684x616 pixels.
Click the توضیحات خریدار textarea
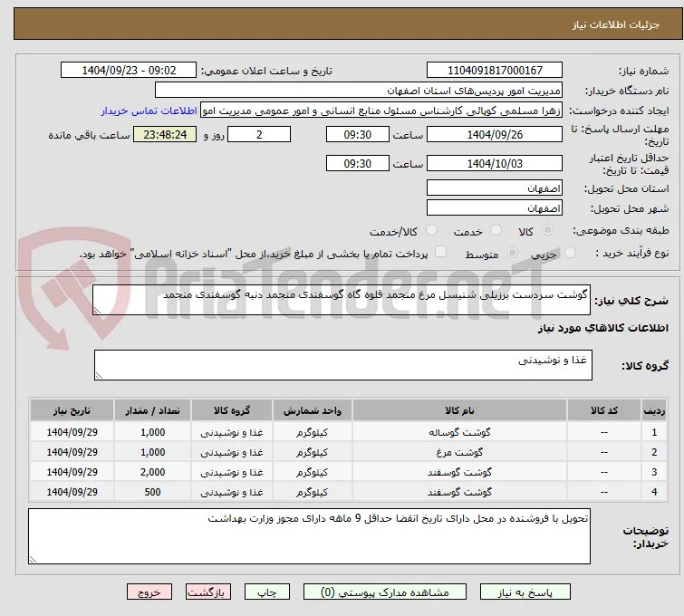coord(309,536)
